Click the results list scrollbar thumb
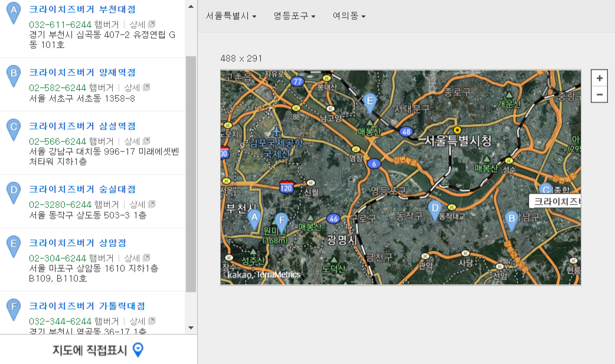615x364 pixels. (x=191, y=174)
